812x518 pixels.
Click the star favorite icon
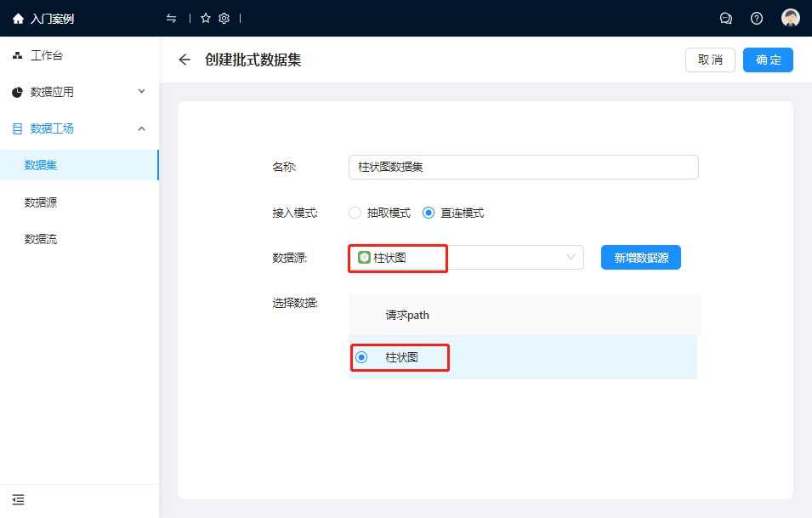[206, 19]
